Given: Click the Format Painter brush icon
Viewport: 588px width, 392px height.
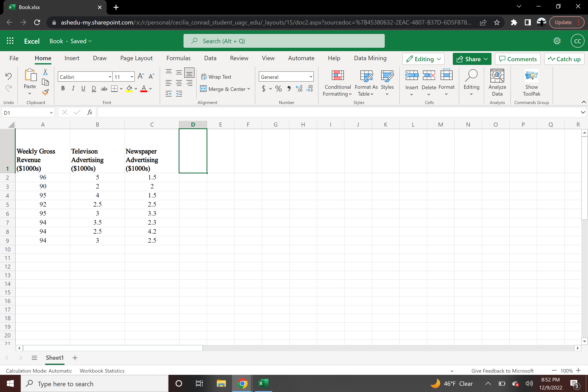Looking at the screenshot, I should pyautogui.click(x=45, y=92).
